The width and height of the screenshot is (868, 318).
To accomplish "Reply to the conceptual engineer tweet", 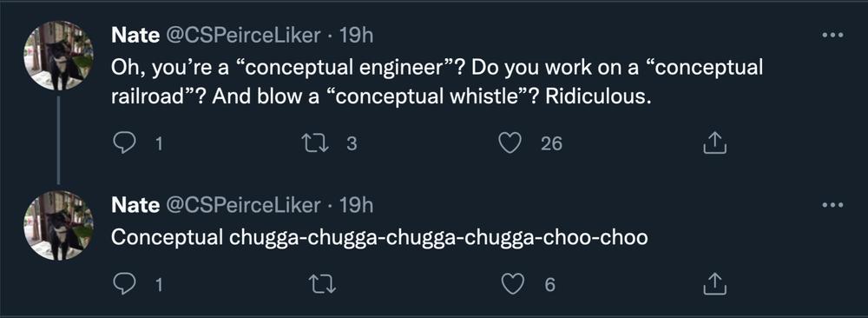I will coord(122,144).
